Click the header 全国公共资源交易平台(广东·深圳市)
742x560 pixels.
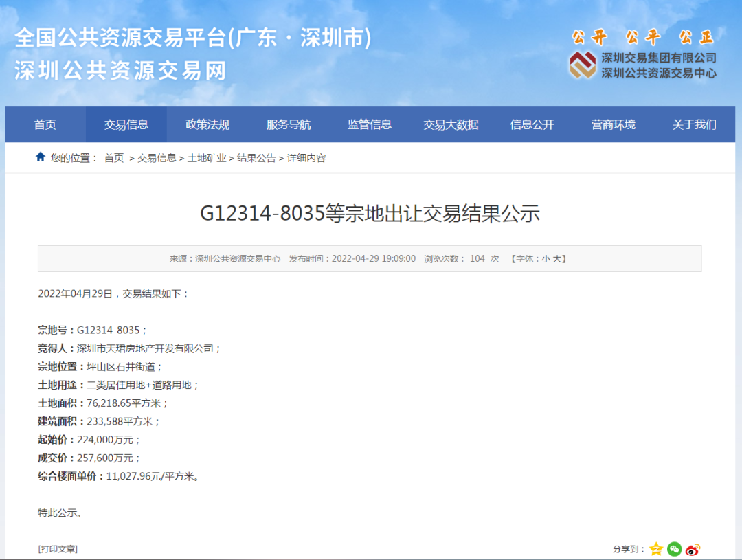(x=192, y=38)
